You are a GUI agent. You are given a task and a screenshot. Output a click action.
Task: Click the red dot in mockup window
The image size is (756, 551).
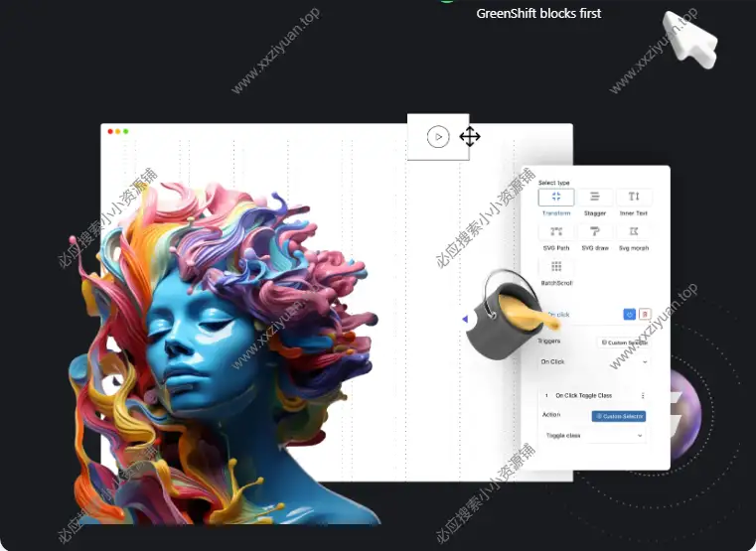[110, 131]
